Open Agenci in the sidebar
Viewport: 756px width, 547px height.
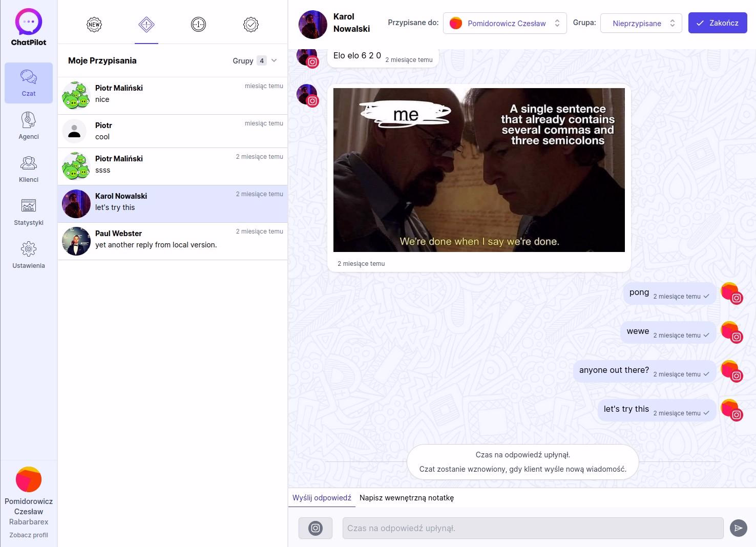tap(29, 126)
